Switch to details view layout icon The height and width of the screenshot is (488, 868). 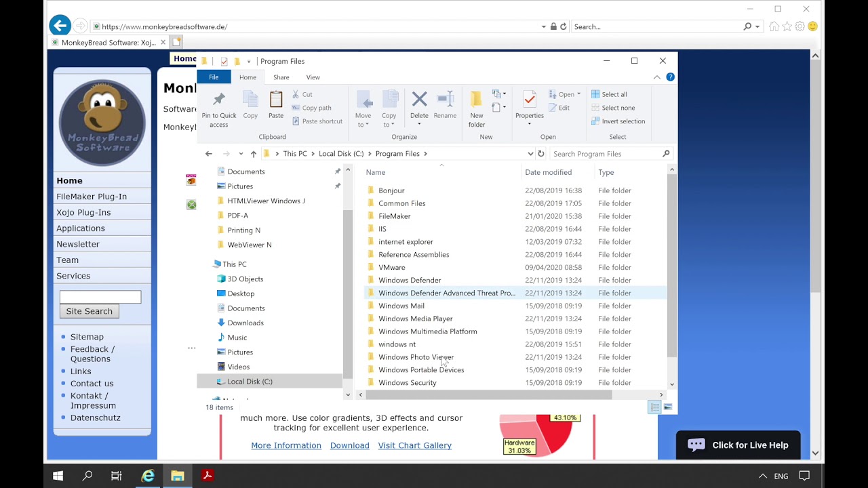(x=654, y=407)
